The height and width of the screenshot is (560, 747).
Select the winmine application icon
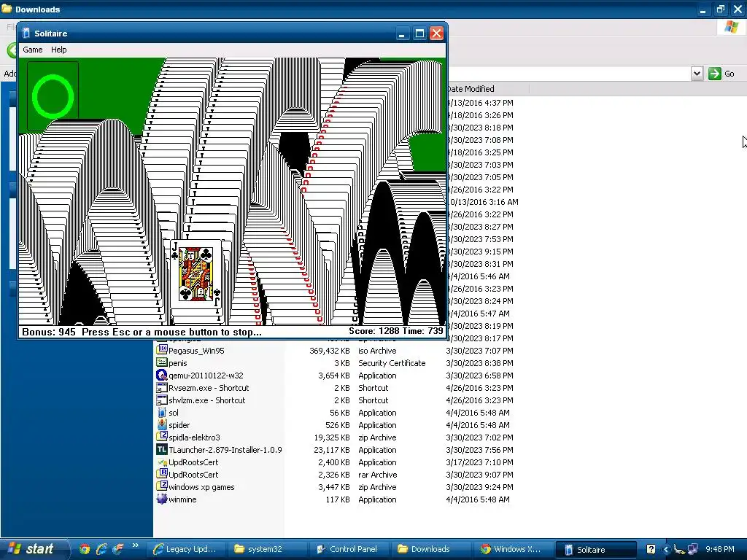(x=162, y=499)
